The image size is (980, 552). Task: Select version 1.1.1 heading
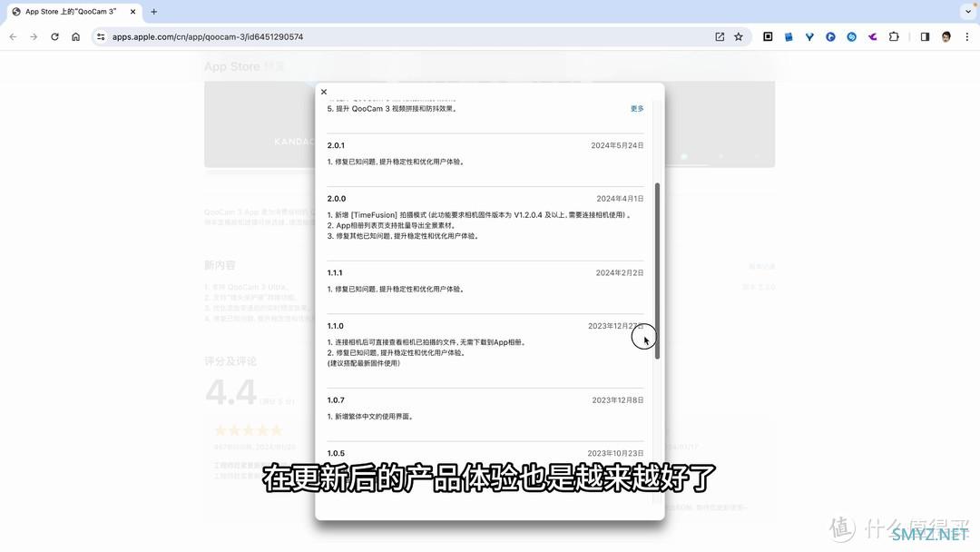(334, 272)
